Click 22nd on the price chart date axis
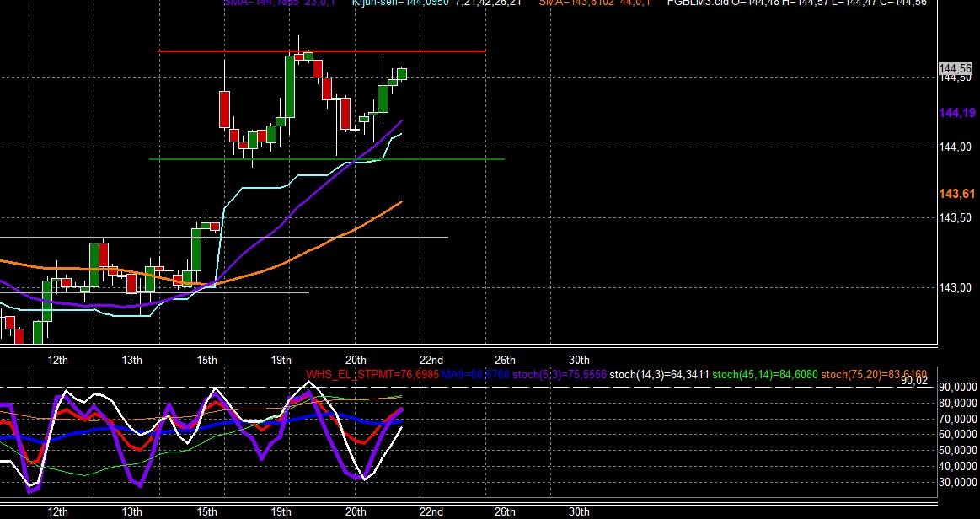 (x=431, y=361)
